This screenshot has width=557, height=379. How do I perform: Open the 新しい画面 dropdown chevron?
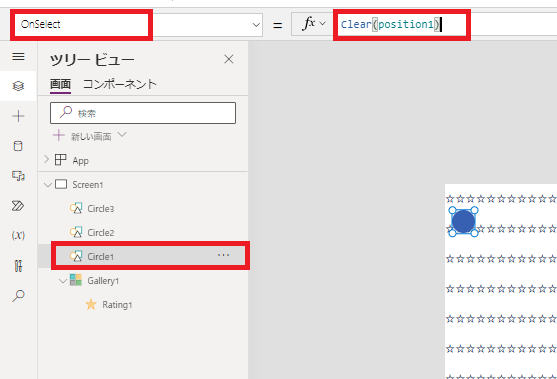click(122, 135)
